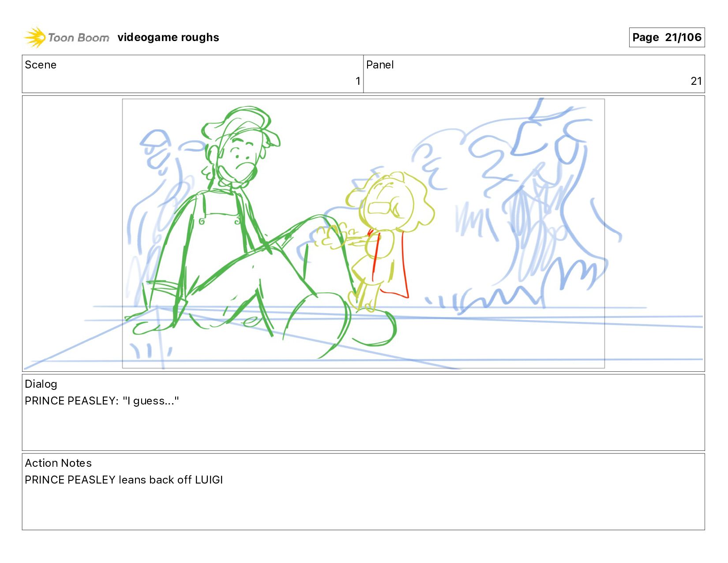This screenshot has width=728, height=563.
Task: Click the note 'PRINCE PEASLEY leans back off LUIGI'
Action: click(x=124, y=480)
